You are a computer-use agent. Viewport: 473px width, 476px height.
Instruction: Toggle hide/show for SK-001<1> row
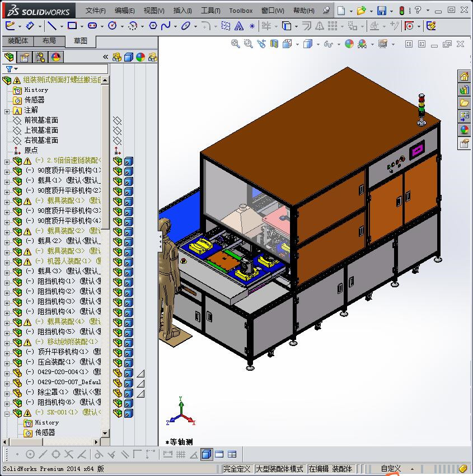click(x=117, y=413)
